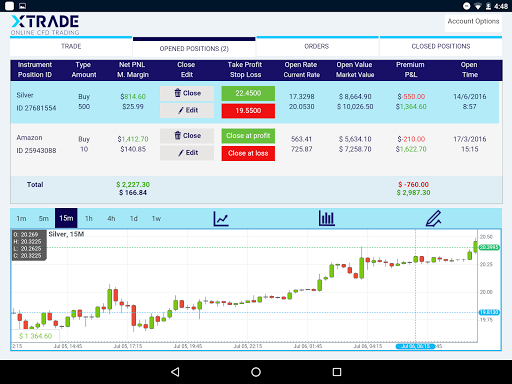Select the pencil drawing tool icon
Image resolution: width=512 pixels, height=384 pixels.
434,218
